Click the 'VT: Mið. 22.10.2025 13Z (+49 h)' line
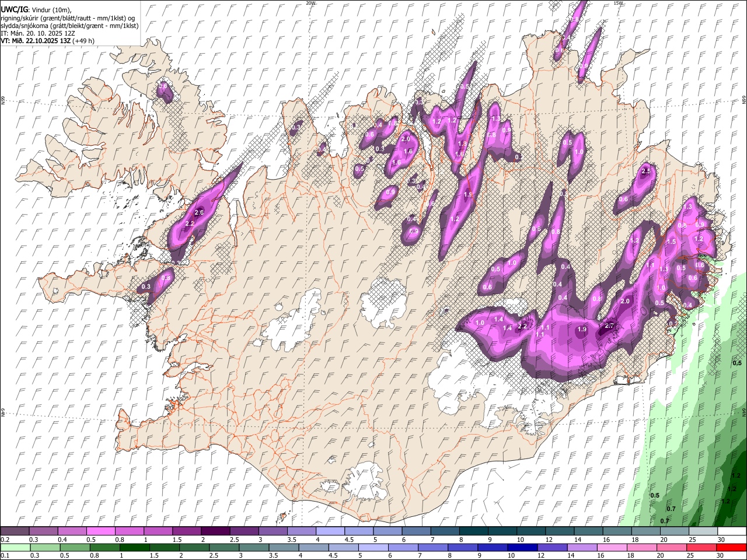The width and height of the screenshot is (747, 560). click(x=47, y=41)
